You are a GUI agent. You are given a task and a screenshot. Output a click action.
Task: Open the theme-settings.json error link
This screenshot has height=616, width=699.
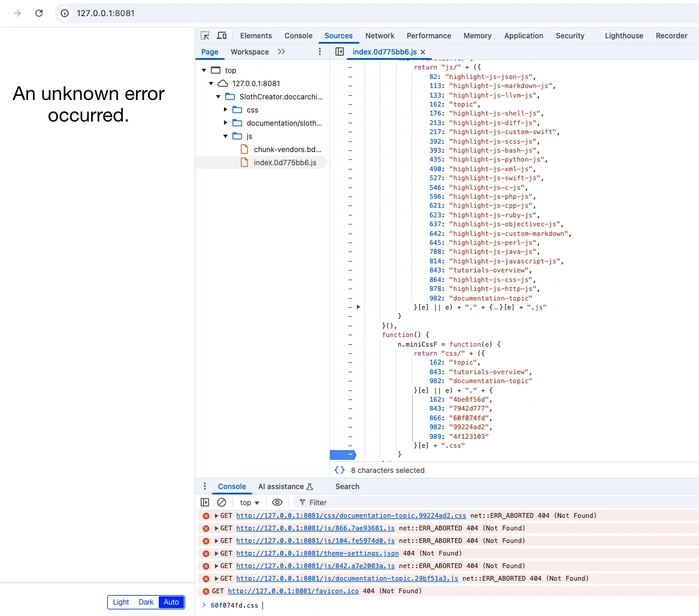point(317,553)
